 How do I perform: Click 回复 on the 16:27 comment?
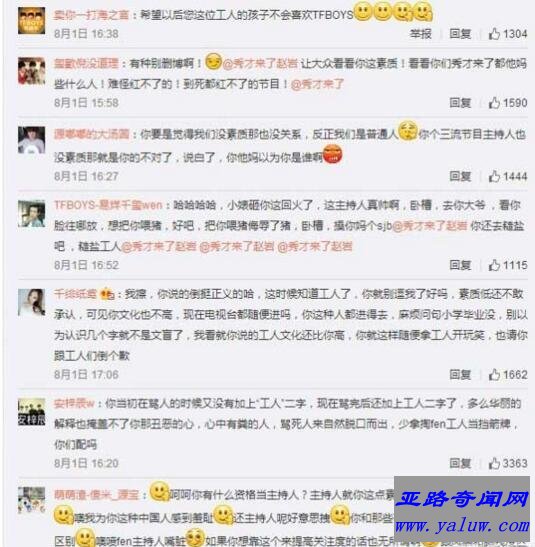[460, 177]
